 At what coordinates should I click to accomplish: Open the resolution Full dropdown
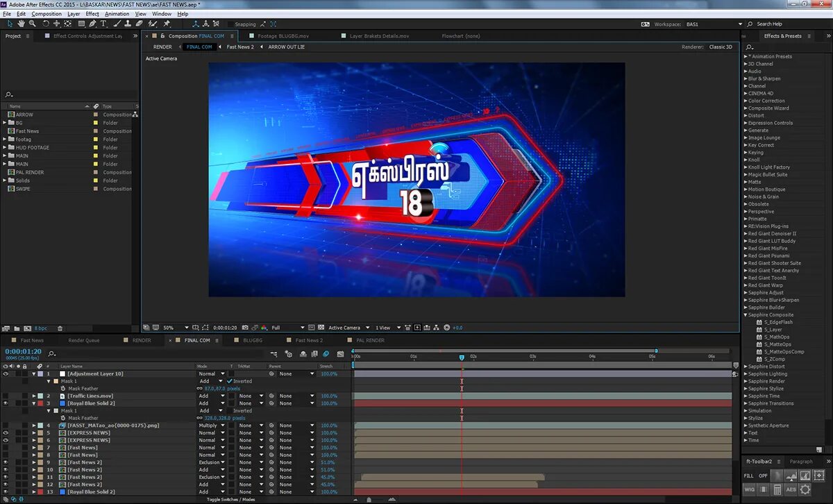coord(287,328)
